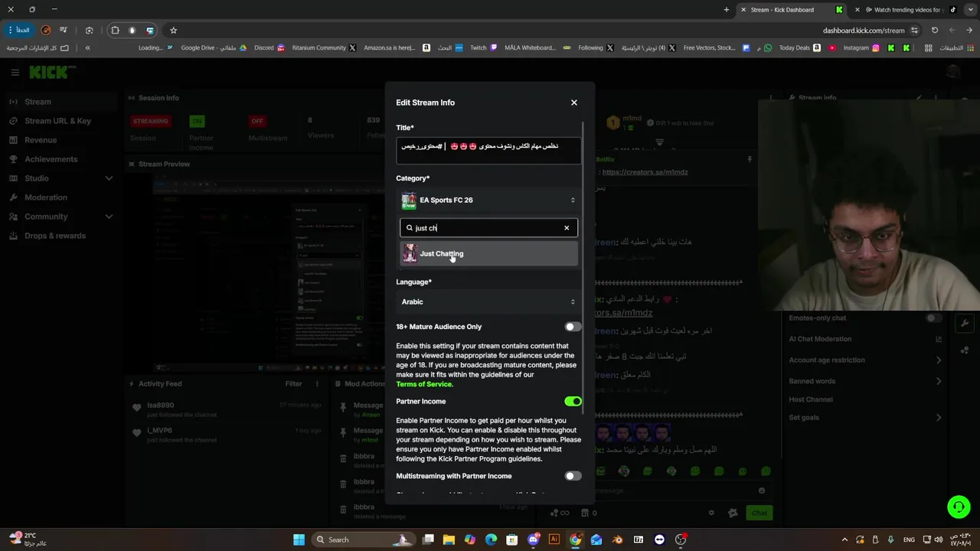Select the Just Chatting category result
The height and width of the screenshot is (551, 980).
click(x=488, y=253)
